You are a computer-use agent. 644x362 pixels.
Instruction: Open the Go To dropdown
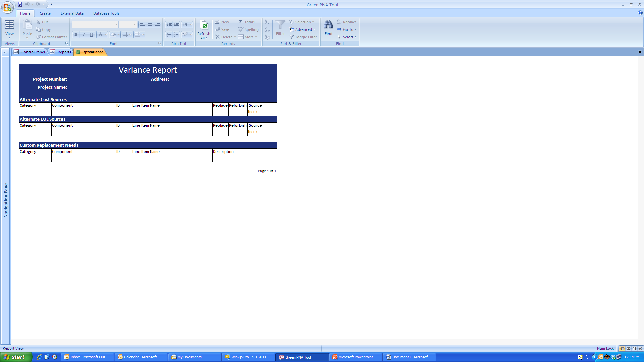coord(347,29)
